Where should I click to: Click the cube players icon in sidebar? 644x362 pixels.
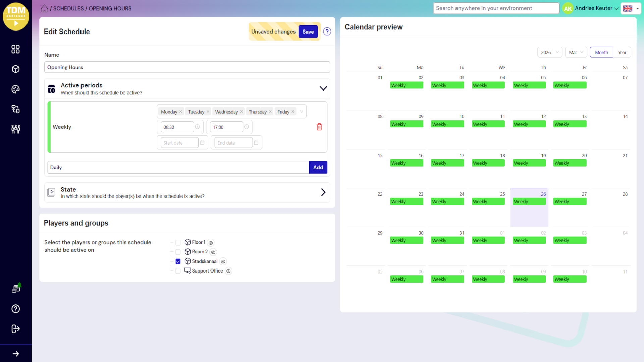15,69
